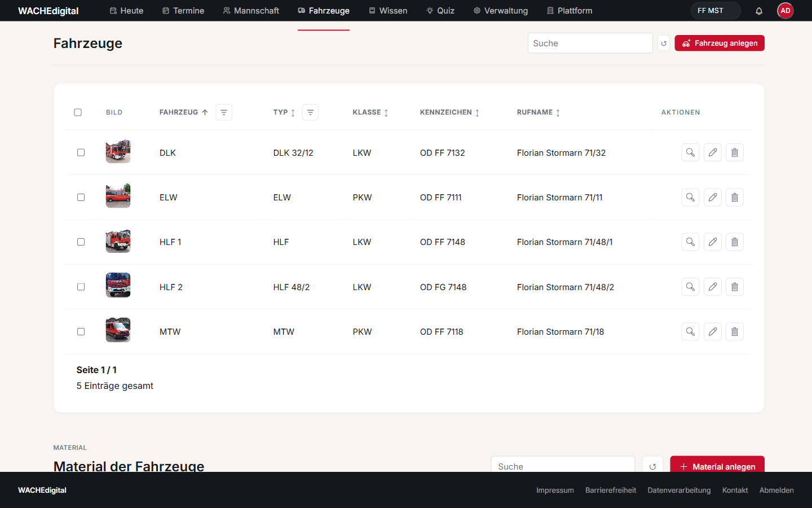This screenshot has width=812, height=508.
Task: Open magnifier view for HLF 2
Action: pos(690,287)
